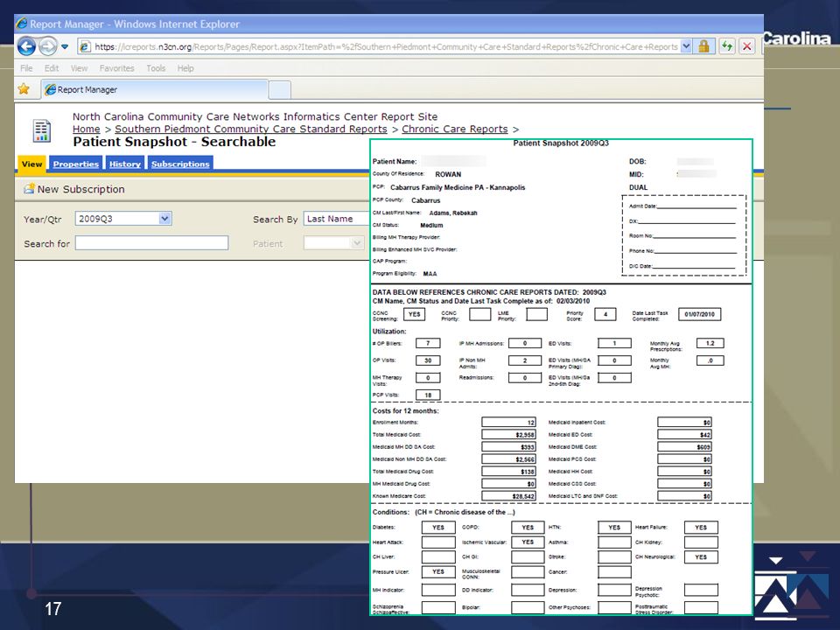View security lock icon details

pos(703,46)
